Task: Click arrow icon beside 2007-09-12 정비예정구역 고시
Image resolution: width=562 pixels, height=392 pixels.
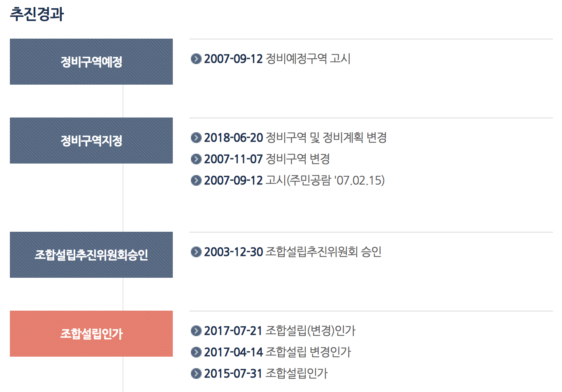Action: pyautogui.click(x=196, y=59)
